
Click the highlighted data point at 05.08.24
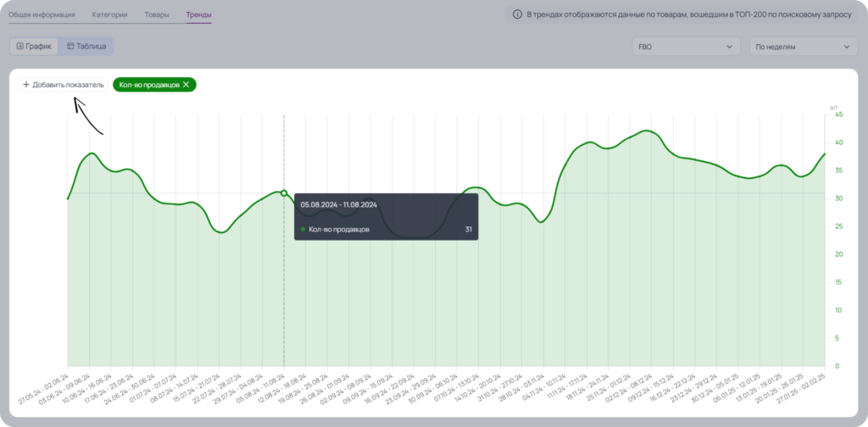click(284, 193)
